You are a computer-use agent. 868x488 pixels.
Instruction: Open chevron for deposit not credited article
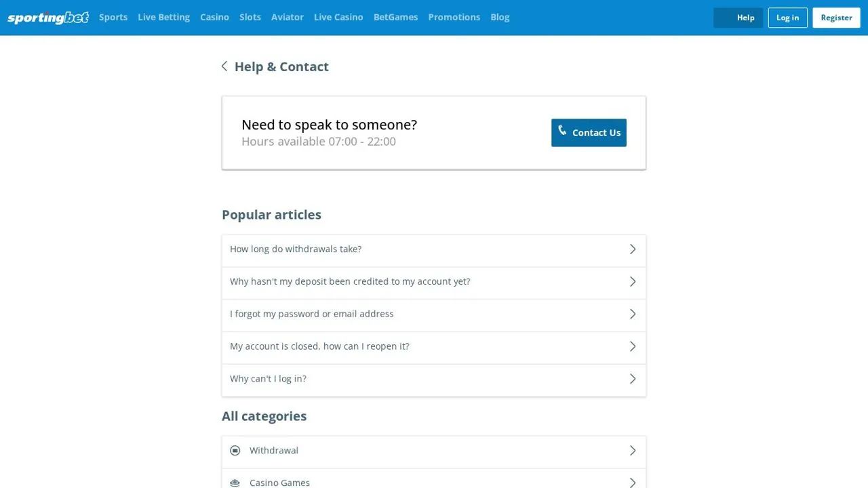pos(633,281)
